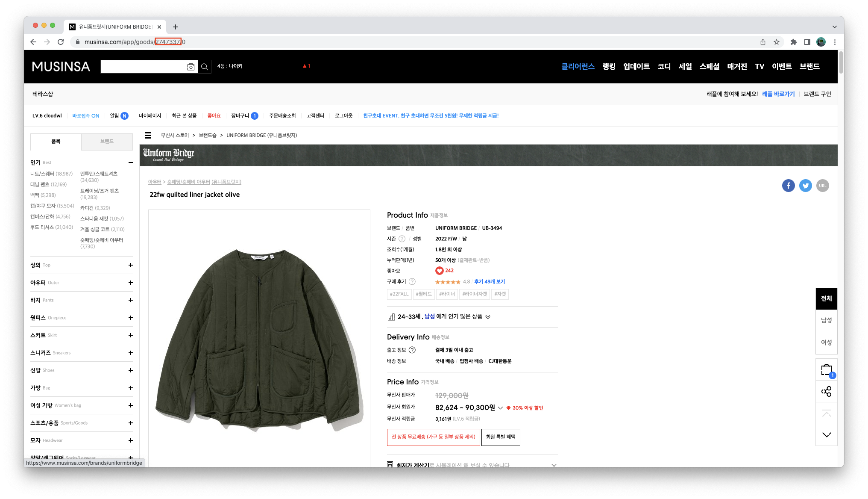Viewport: 868px width, 499px height.
Task: Select 남성 gender filter
Action: click(x=826, y=320)
